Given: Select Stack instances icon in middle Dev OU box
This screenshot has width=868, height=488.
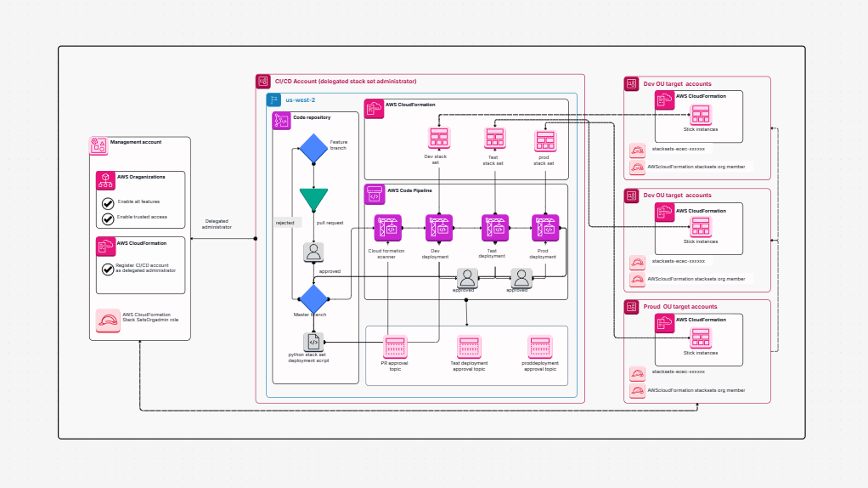Looking at the screenshot, I should [x=701, y=227].
